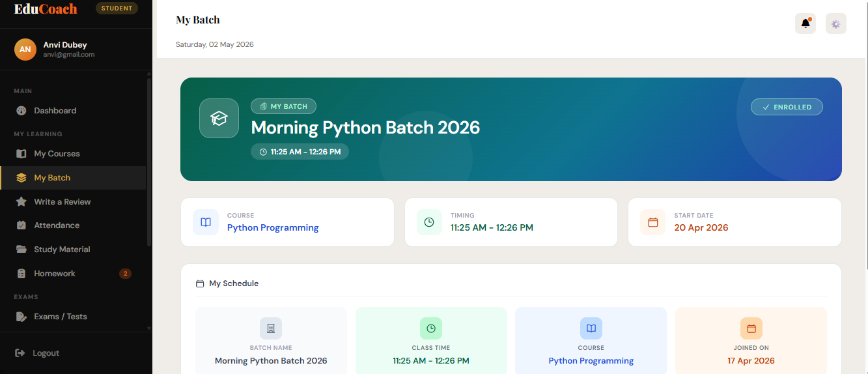The width and height of the screenshot is (868, 374).
Task: Click the ENROLLED status badge
Action: [x=787, y=107]
